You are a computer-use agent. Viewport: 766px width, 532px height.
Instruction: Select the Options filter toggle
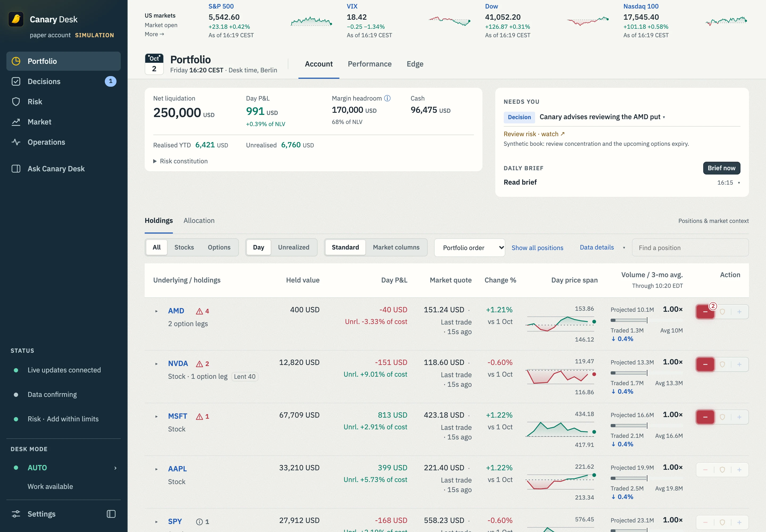click(219, 247)
